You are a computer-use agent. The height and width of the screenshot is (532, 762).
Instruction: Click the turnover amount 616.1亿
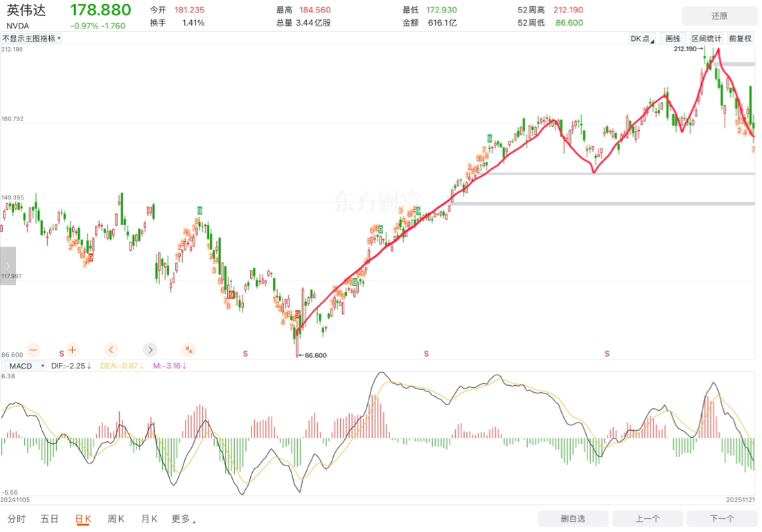pyautogui.click(x=442, y=23)
